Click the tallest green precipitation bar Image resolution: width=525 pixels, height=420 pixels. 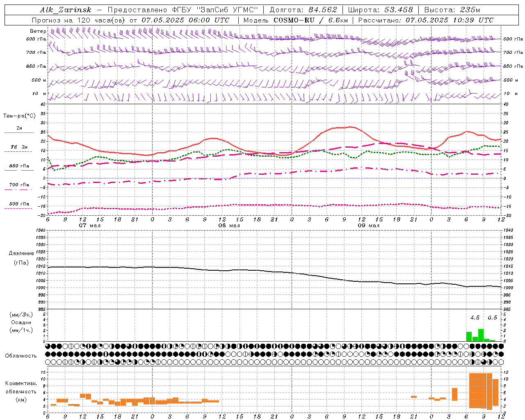481,335
